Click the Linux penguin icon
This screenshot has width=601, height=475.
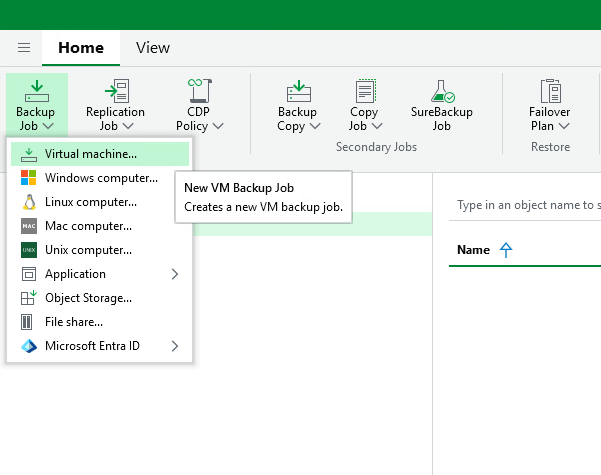[x=29, y=202]
